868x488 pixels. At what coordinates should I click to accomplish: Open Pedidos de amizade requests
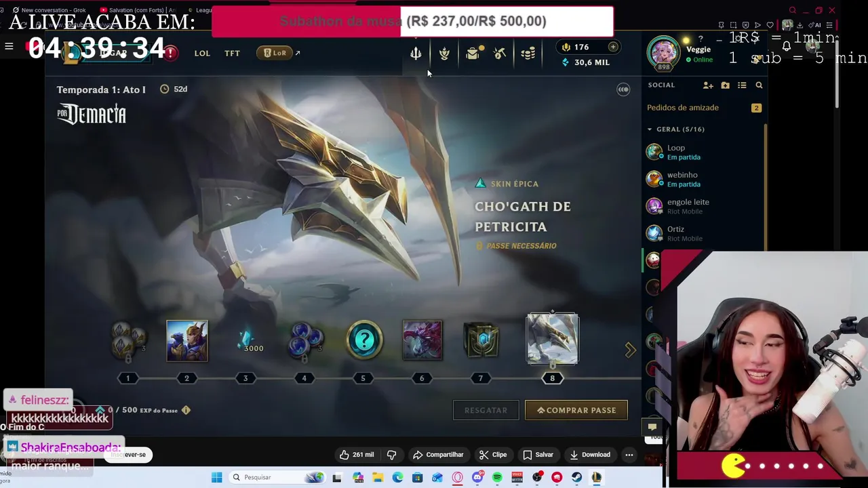tap(683, 108)
